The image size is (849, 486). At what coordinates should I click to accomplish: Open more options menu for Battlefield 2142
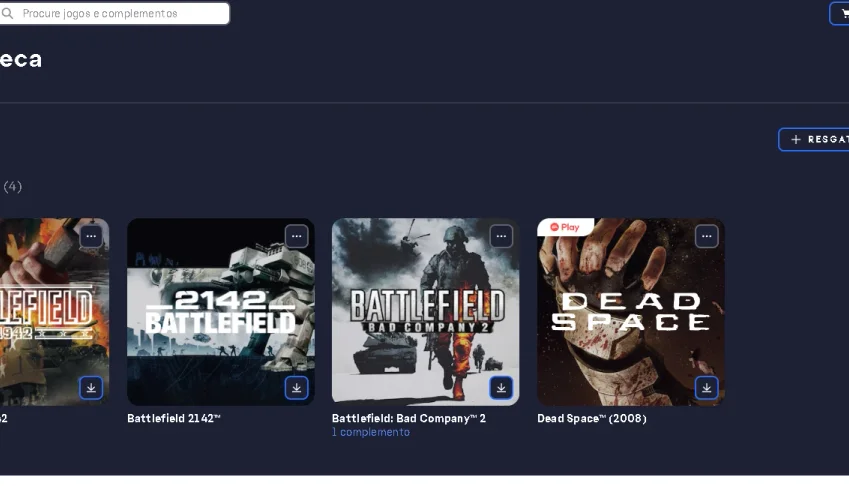[296, 237]
